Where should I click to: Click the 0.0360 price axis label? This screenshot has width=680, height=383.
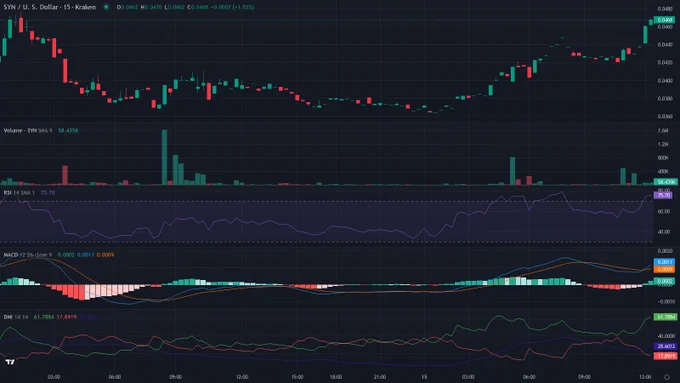pos(665,116)
